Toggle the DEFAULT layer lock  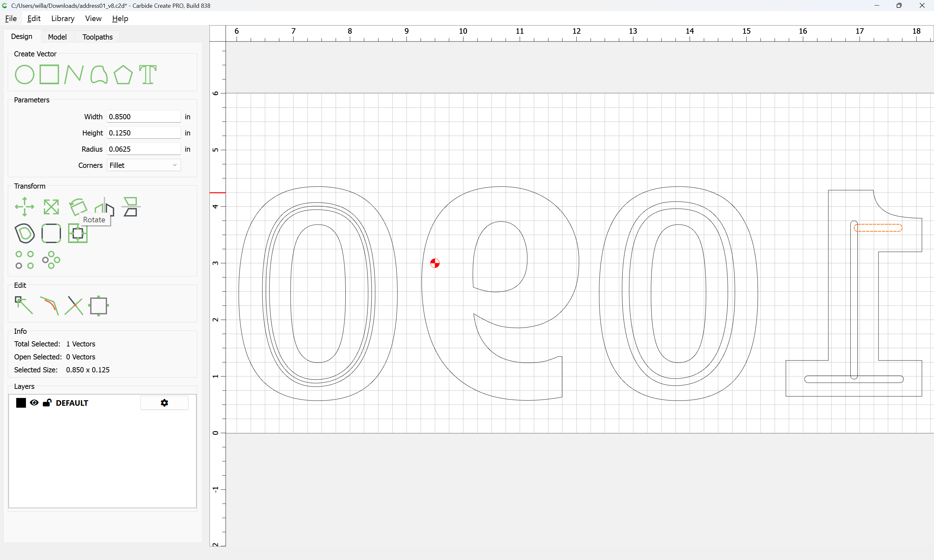[47, 402]
